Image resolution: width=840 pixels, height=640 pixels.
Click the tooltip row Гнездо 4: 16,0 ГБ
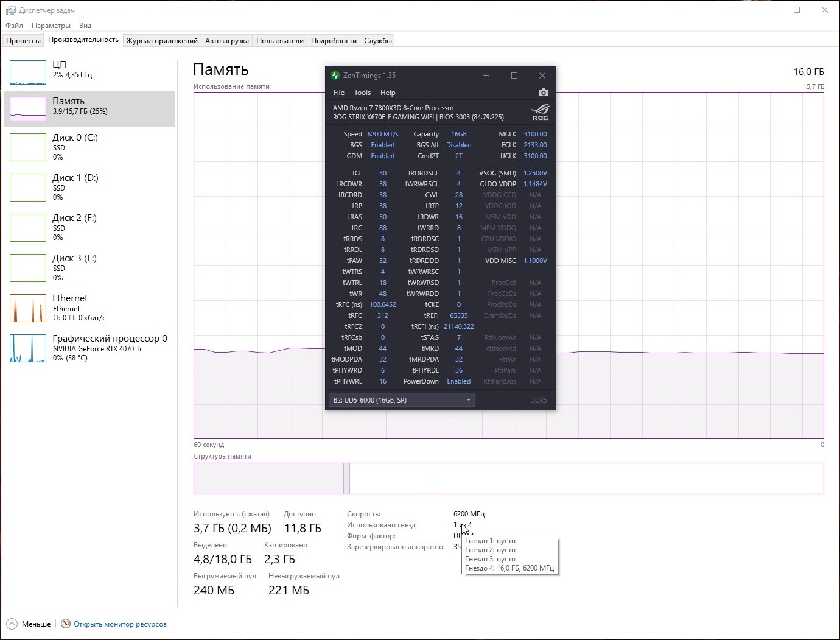click(509, 568)
